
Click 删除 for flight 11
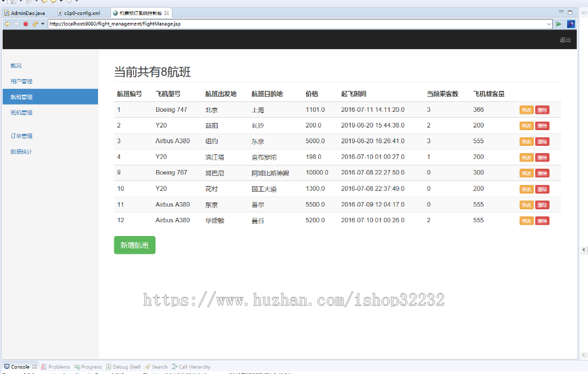tap(542, 205)
